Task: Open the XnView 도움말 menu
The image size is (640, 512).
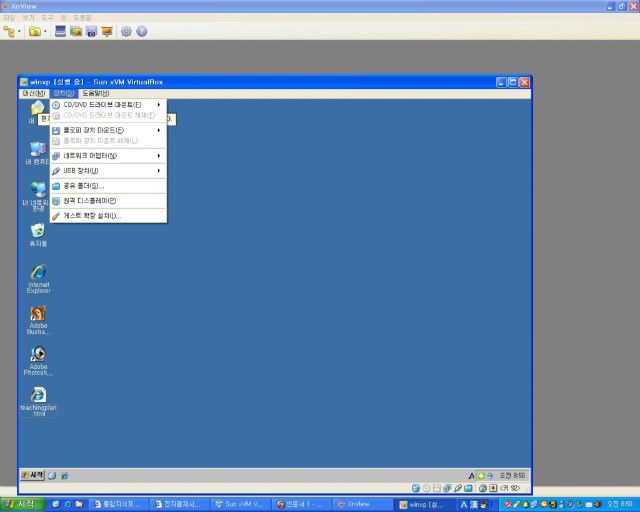Action: coord(82,18)
